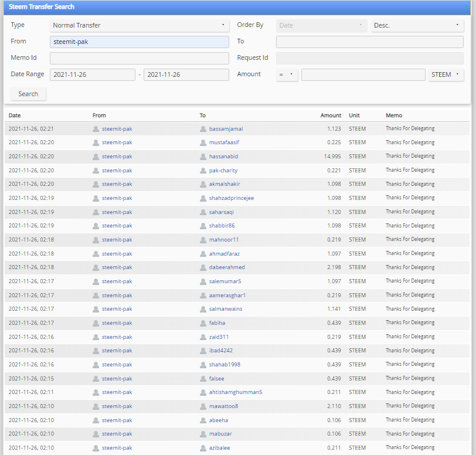Click the Steem Transfer Search title
This screenshot has height=455, width=476.
click(x=41, y=6)
